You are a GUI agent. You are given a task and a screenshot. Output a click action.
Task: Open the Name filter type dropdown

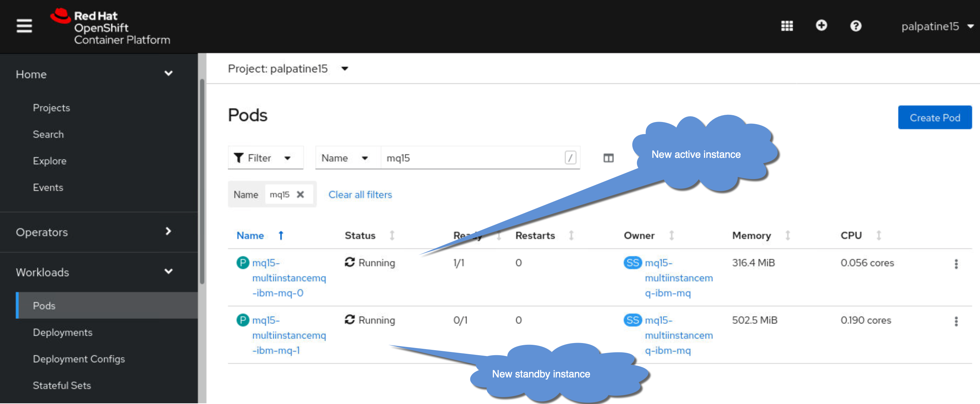coord(348,158)
